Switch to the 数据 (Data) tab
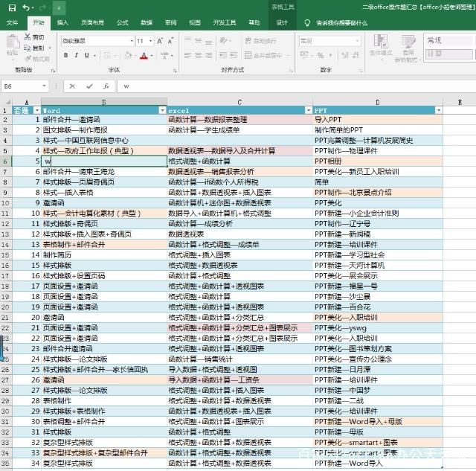The width and height of the screenshot is (476, 471). tap(147, 22)
